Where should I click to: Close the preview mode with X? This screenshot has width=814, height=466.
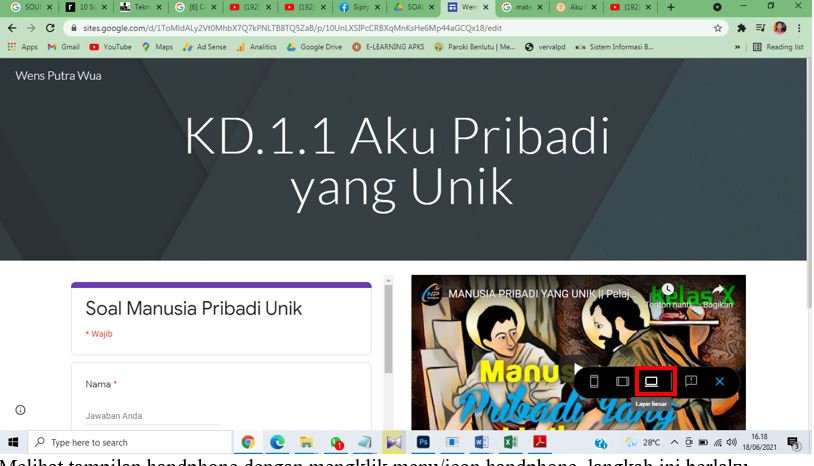(719, 381)
